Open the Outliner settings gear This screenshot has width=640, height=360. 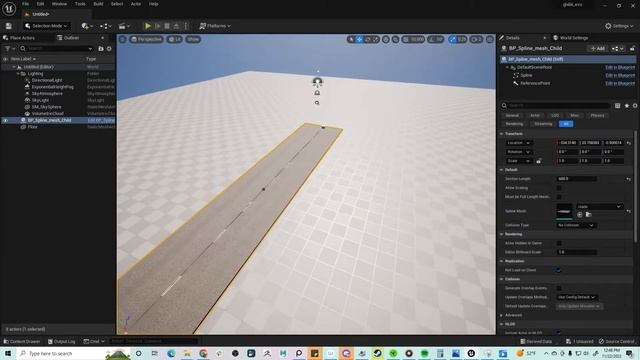point(109,49)
